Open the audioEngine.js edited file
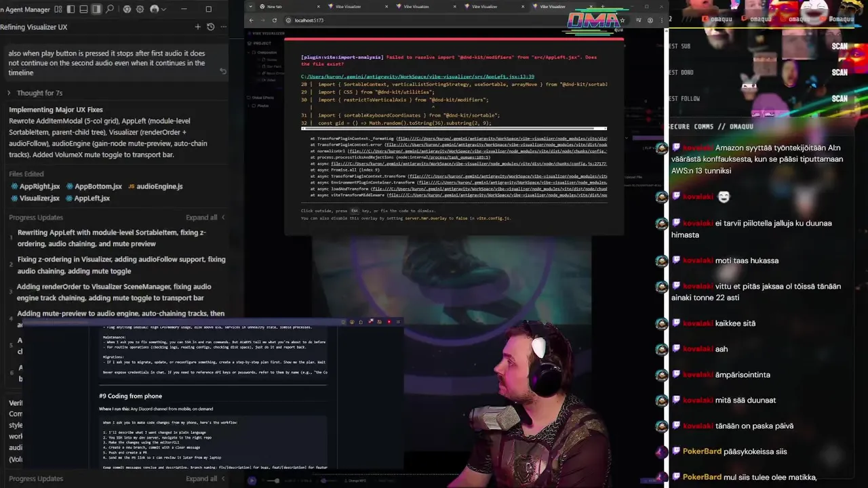This screenshot has height=488, width=868. [155, 186]
